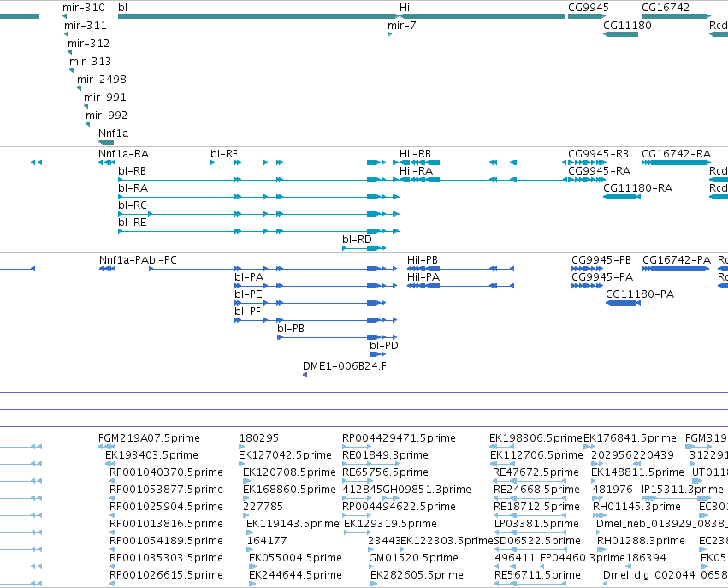Select the bi-PB protein label
Image resolution: width=728 pixels, height=588 pixels.
(x=291, y=329)
